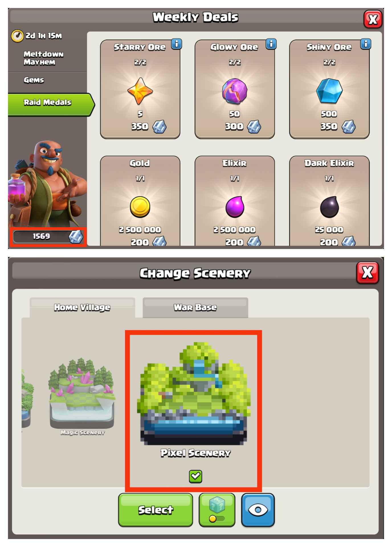The width and height of the screenshot is (392, 547).
Task: Preview scenery with the eye button
Action: pyautogui.click(x=258, y=510)
